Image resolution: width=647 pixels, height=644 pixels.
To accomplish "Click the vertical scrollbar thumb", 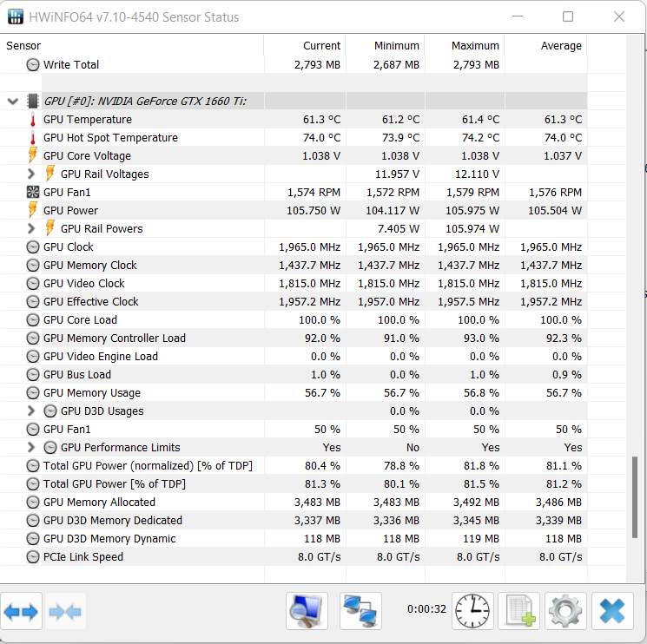I will click(635, 497).
